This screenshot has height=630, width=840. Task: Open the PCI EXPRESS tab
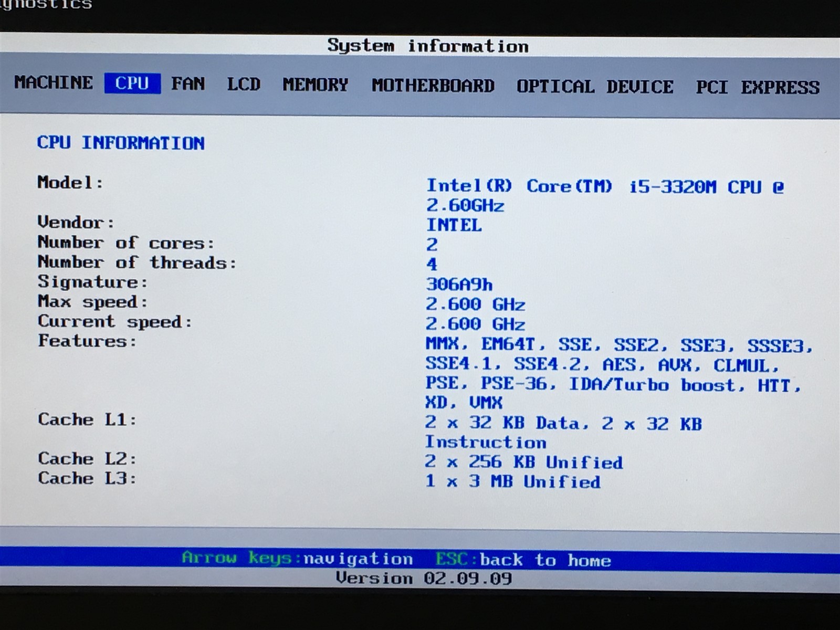click(x=758, y=87)
